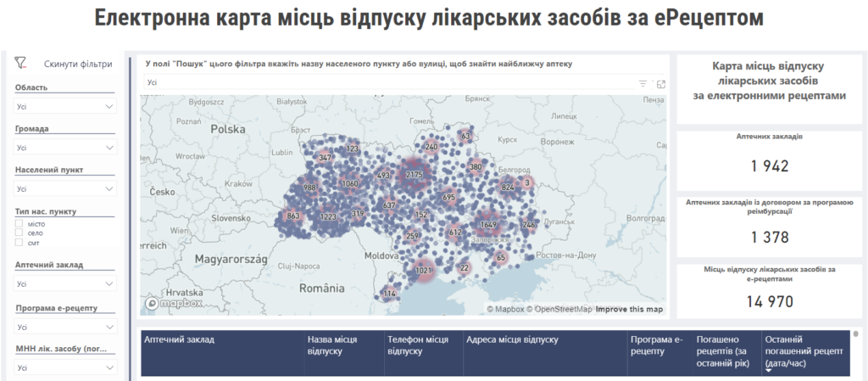Click the table's vertical scrollbar thumb

point(856,334)
